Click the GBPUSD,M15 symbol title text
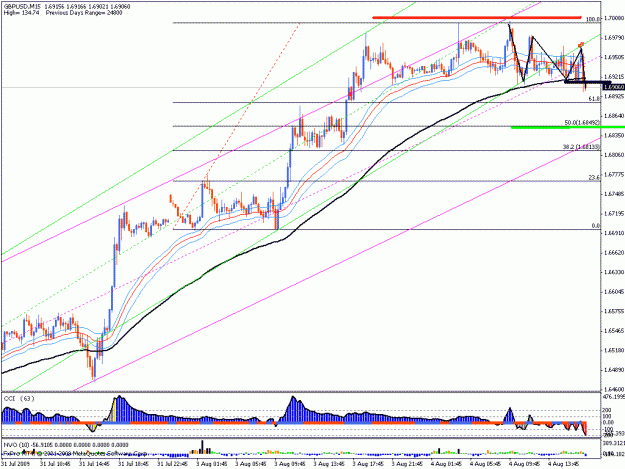This screenshot has height=469, width=625. tap(20, 7)
